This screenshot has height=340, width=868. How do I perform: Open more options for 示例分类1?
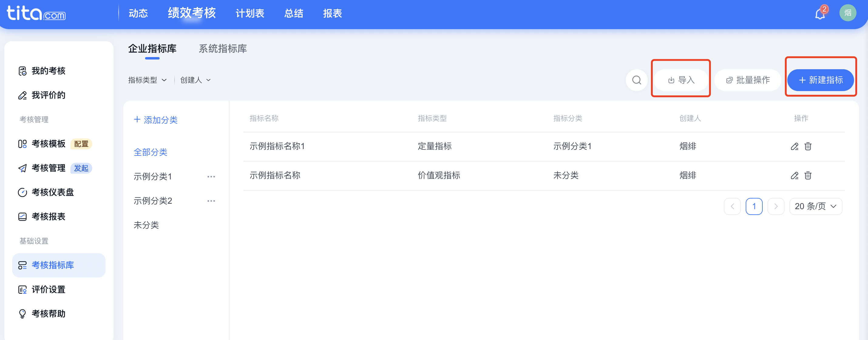211,177
